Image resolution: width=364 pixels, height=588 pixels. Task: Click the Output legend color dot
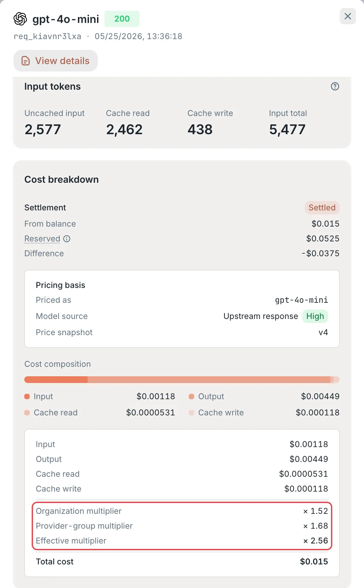[x=191, y=396]
